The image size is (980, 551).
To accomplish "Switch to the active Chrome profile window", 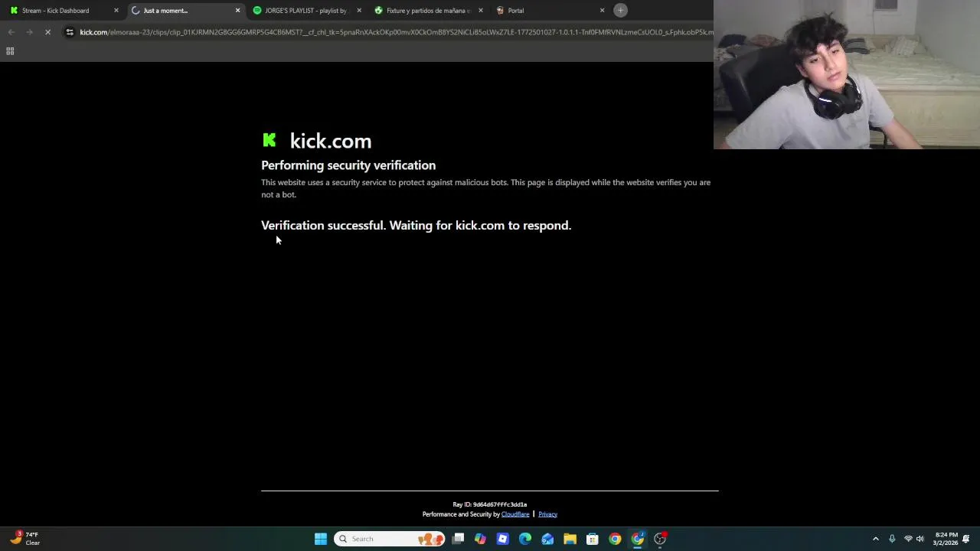I will (x=638, y=539).
